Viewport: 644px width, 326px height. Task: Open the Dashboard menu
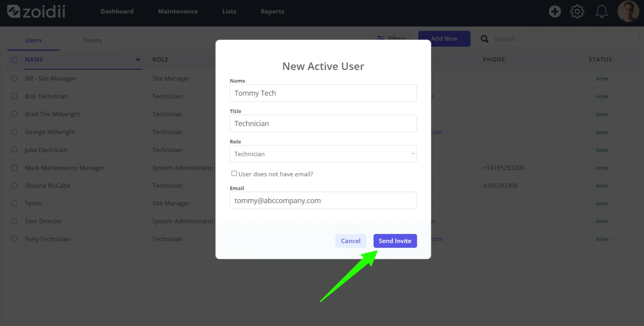click(x=117, y=11)
